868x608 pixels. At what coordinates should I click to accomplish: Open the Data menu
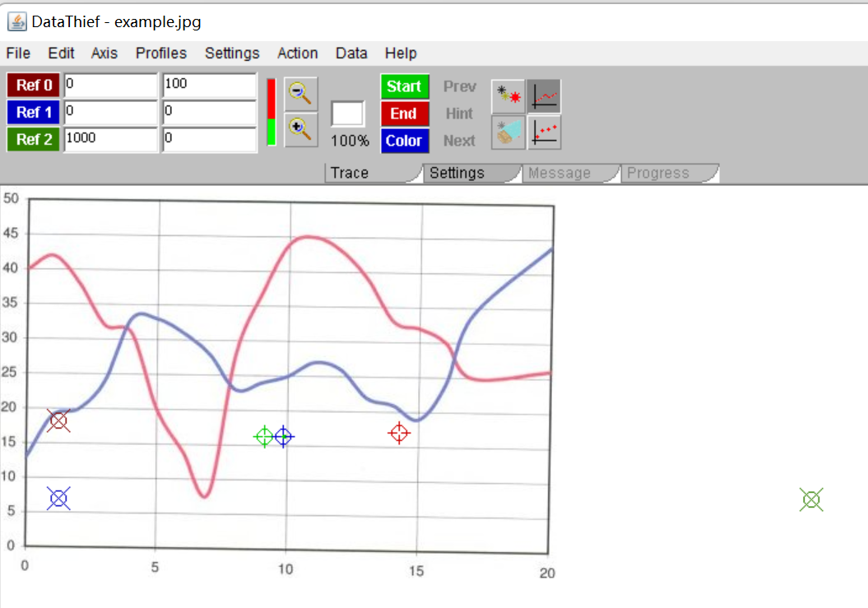point(351,53)
